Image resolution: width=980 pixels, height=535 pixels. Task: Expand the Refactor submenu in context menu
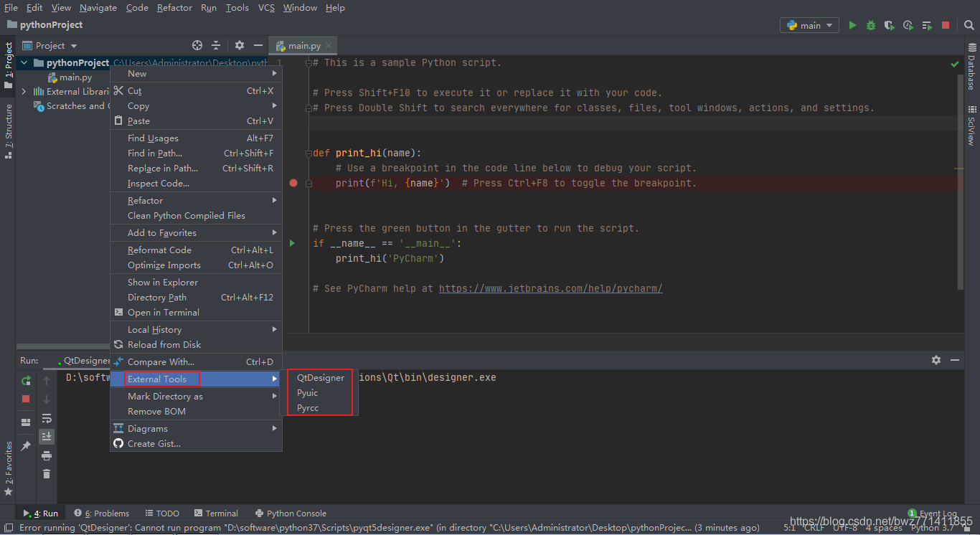196,201
